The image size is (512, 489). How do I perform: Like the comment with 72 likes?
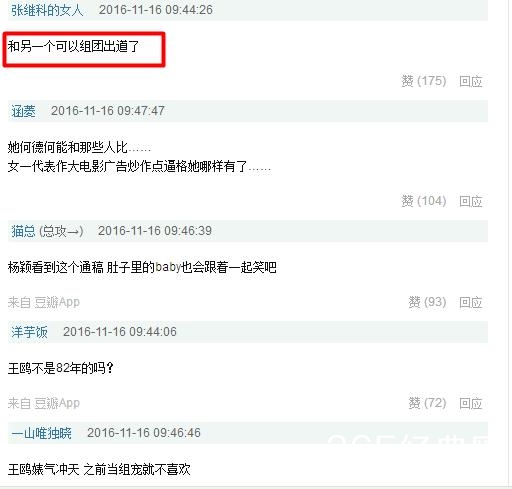pos(427,403)
